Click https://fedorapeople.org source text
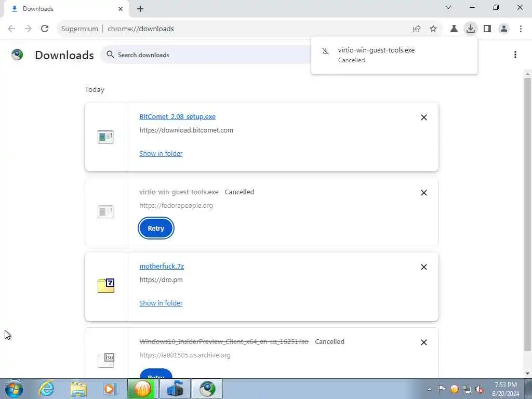 [x=176, y=206]
